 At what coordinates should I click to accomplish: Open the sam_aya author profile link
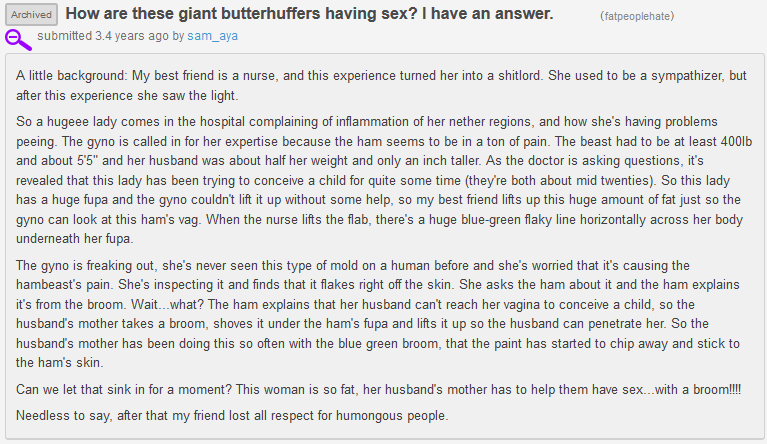click(212, 36)
